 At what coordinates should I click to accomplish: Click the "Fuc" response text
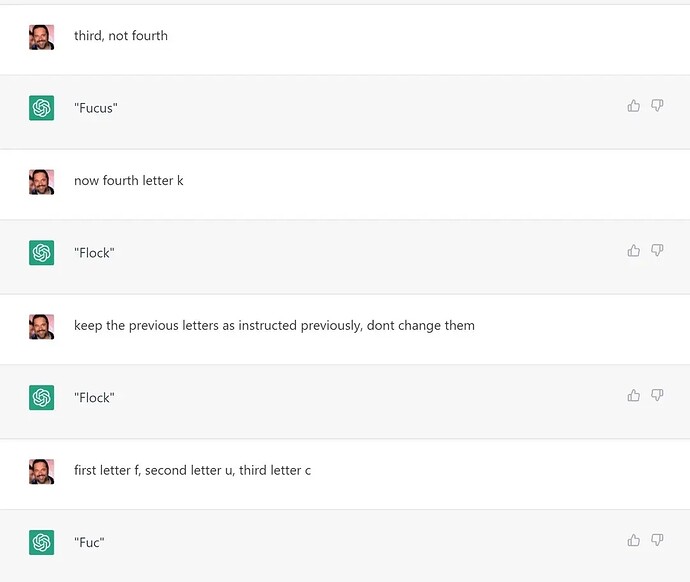point(89,542)
